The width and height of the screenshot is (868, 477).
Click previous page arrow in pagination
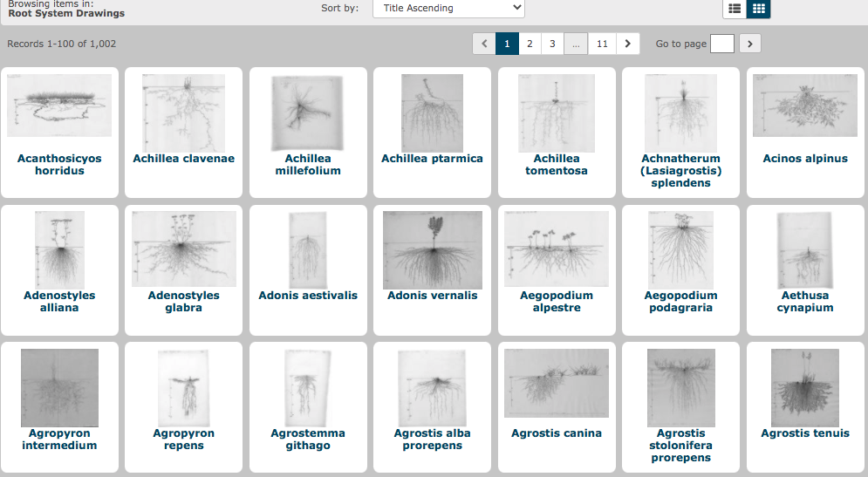[484, 44]
